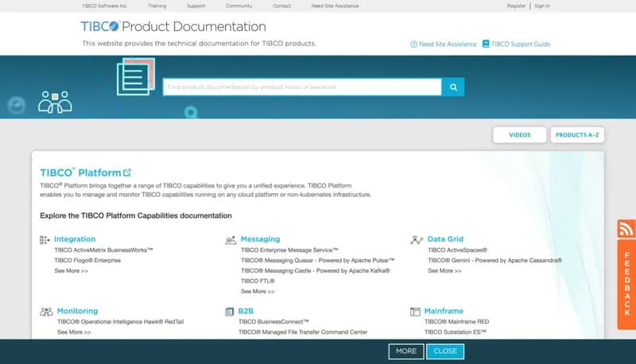Open TIBCO Messaging Castle Apache Kafka link
Screen dimensions: 636x364
click(315, 271)
